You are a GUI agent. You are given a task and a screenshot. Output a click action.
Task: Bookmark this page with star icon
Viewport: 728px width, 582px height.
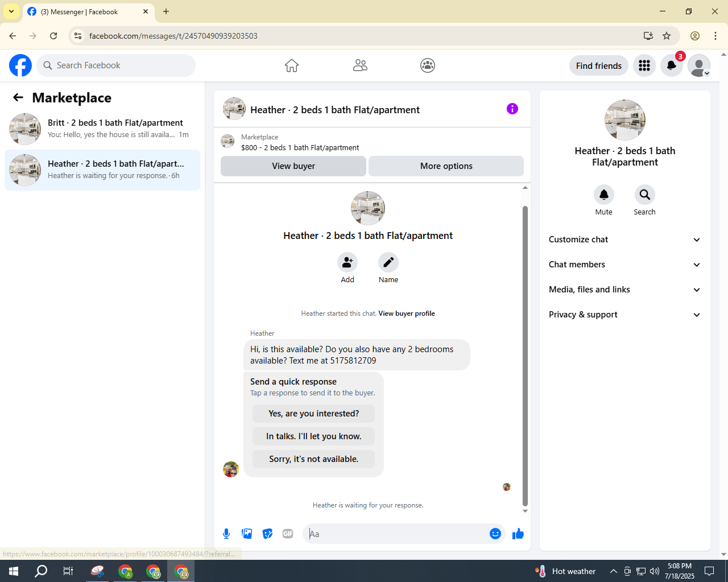click(667, 36)
